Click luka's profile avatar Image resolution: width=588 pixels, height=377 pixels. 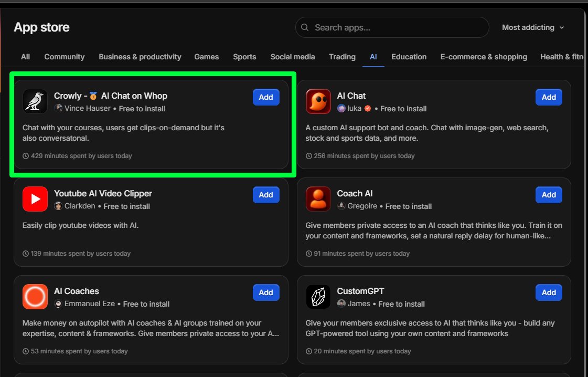pos(341,108)
